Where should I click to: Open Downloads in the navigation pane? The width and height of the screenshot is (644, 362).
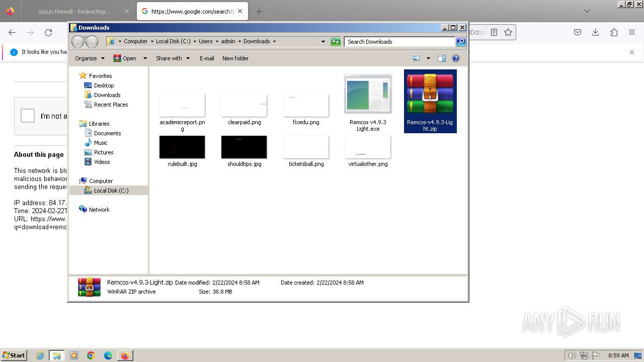107,95
